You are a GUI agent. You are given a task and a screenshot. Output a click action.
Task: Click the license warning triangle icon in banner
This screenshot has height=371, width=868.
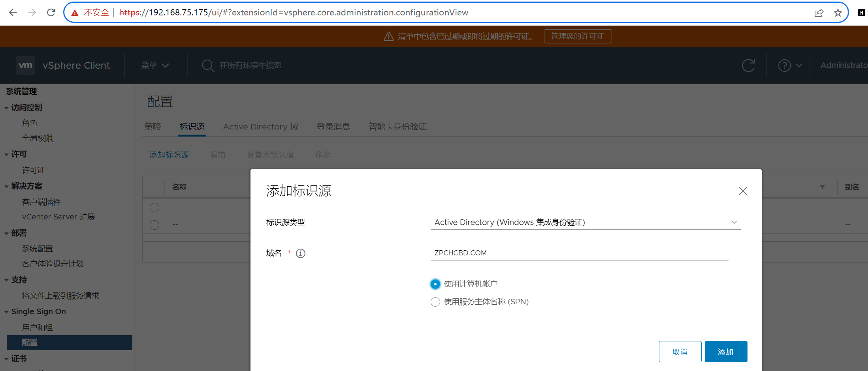(x=389, y=36)
